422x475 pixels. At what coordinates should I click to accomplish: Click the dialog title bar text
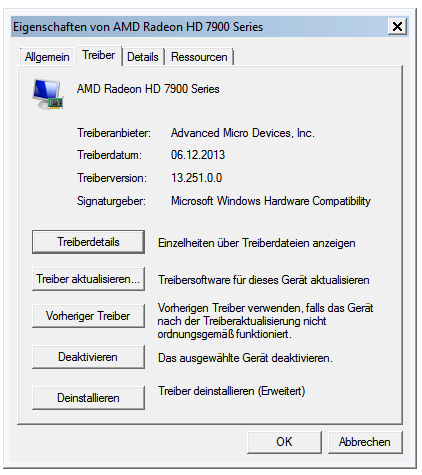tap(138, 27)
